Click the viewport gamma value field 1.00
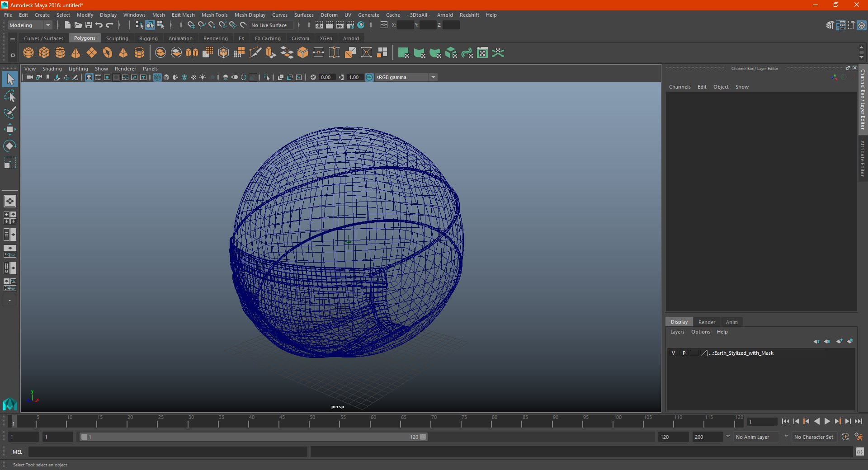 pos(354,77)
